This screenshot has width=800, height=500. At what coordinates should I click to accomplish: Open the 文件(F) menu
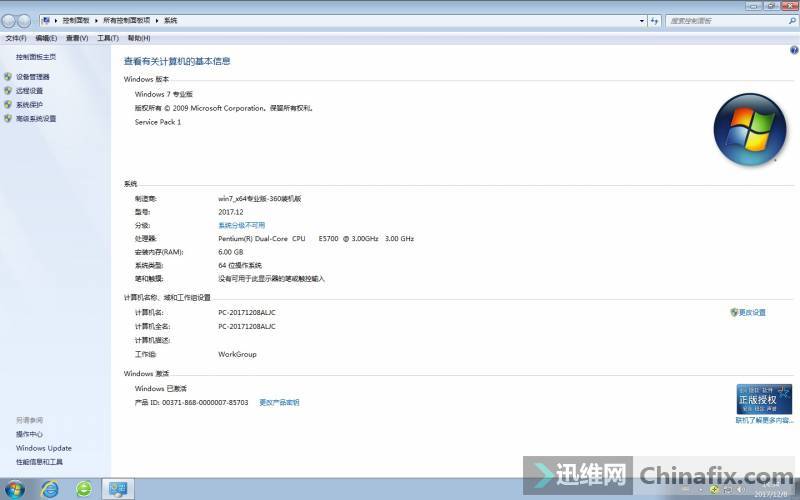point(16,38)
